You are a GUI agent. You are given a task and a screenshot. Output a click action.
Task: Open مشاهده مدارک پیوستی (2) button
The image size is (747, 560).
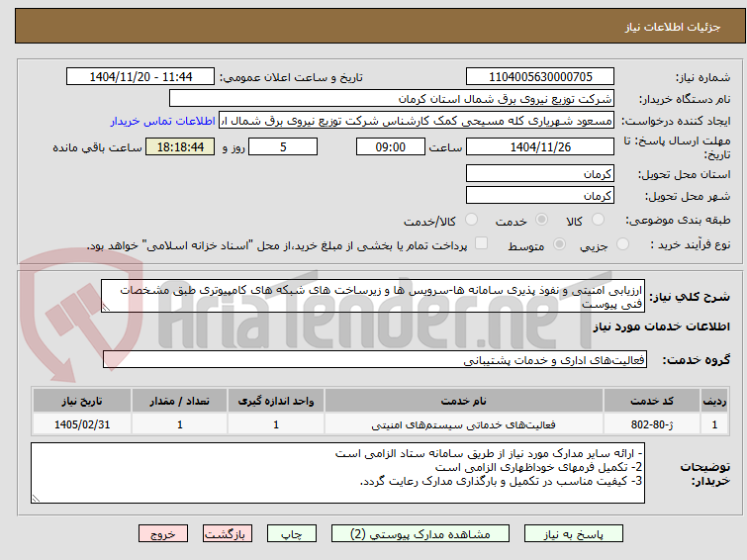click(x=420, y=534)
